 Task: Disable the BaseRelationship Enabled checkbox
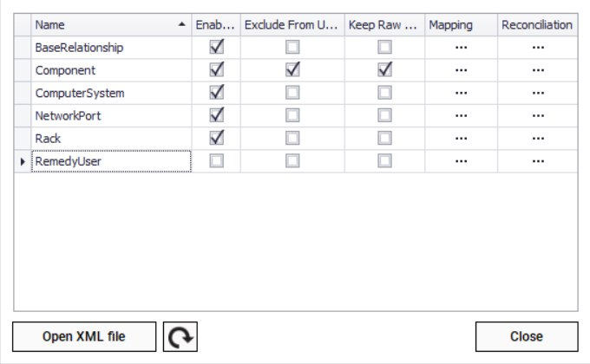(x=217, y=48)
